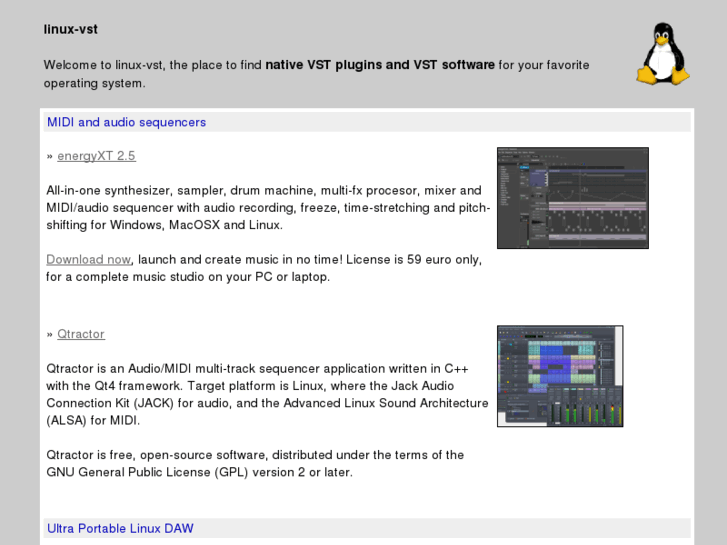Screen dimensions: 727x545
Task: Open the energyXT screenshot thumbnail
Action: 573,198
